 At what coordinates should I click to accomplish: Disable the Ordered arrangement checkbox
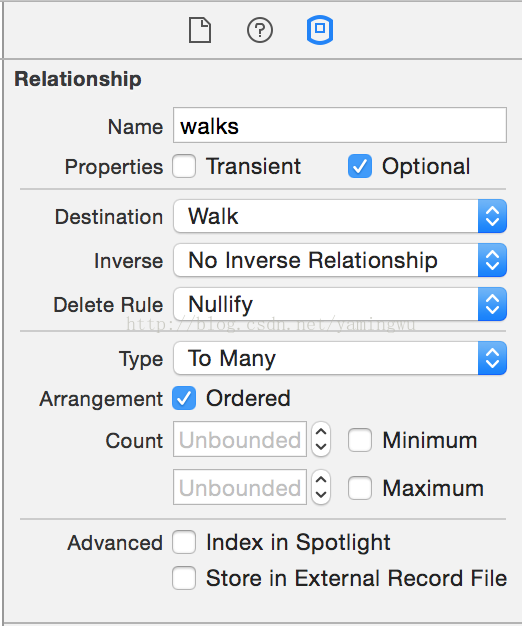[x=184, y=398]
